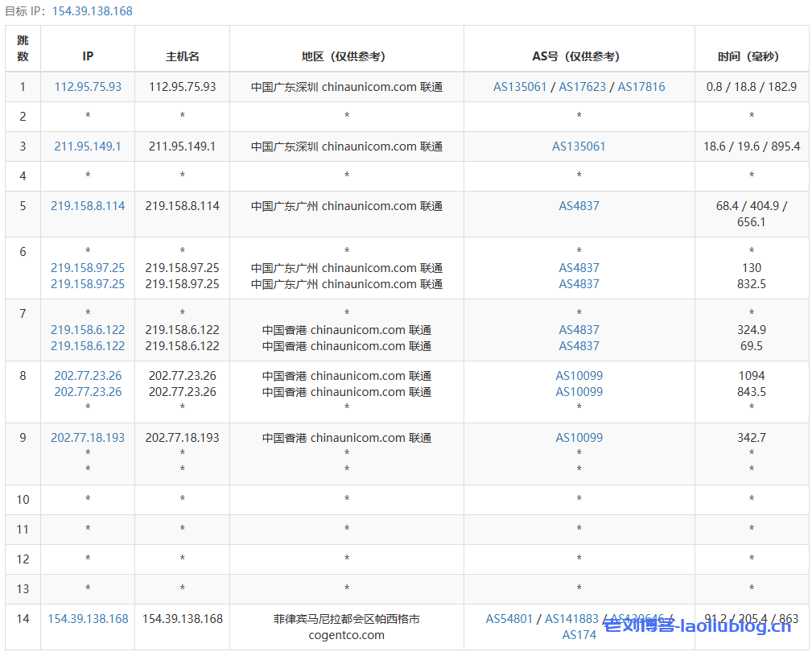The width and height of the screenshot is (812, 656).
Task: Click the first 219.158.97.25 IP link in hop 6
Action: tap(88, 268)
